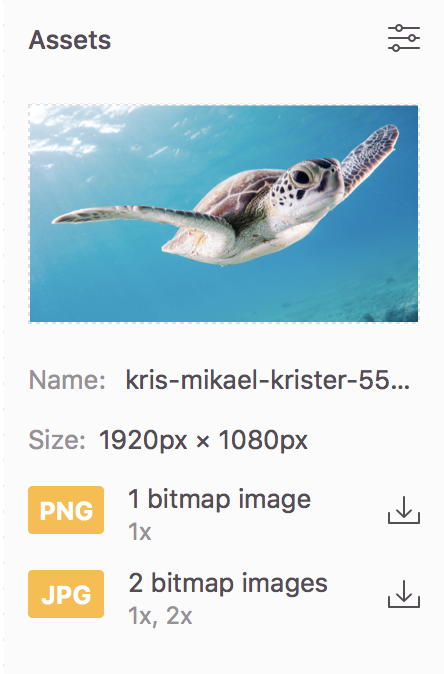Select the sea turtle preview thumbnail
The width and height of the screenshot is (444, 674).
pyautogui.click(x=224, y=213)
